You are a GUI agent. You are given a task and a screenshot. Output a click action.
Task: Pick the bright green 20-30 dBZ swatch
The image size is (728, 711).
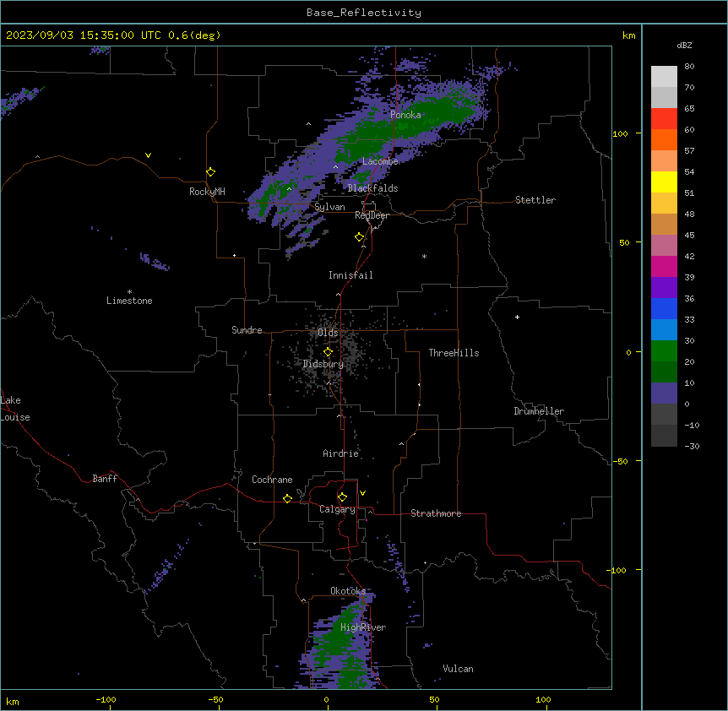point(664,351)
